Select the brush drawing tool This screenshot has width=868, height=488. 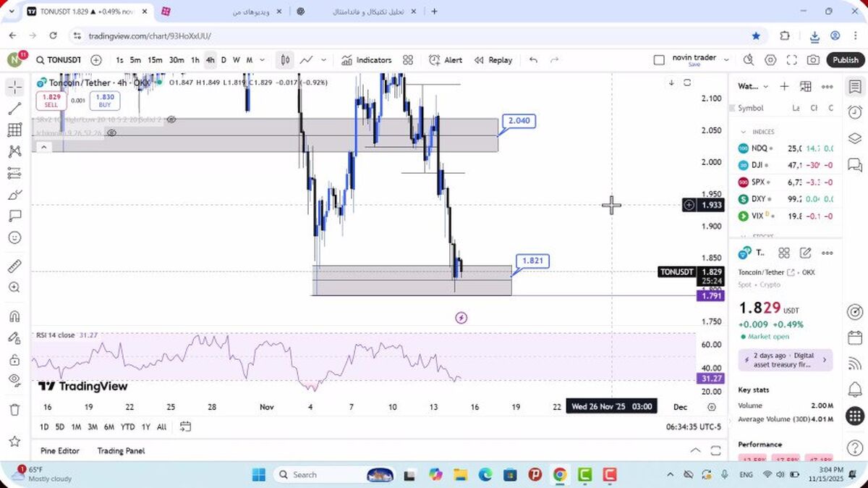pos(14,195)
